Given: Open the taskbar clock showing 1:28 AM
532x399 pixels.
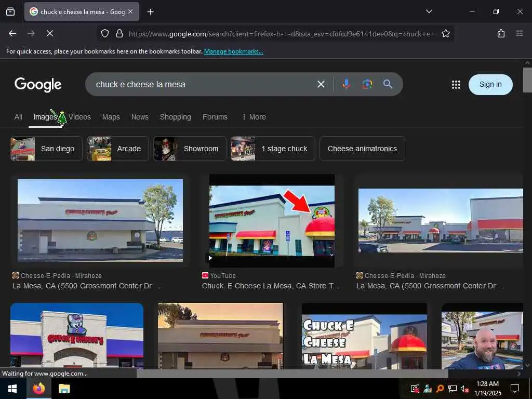Looking at the screenshot, I should (487, 389).
